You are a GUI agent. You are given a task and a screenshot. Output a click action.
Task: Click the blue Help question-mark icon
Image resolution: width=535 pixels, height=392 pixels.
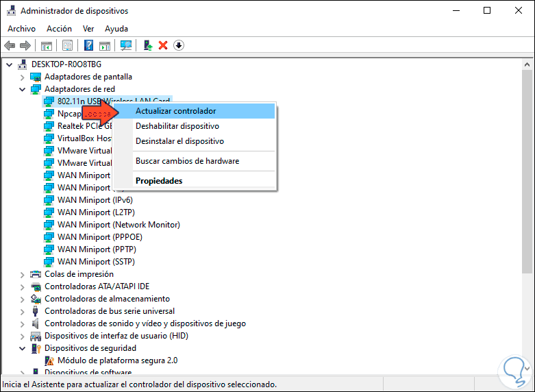89,45
